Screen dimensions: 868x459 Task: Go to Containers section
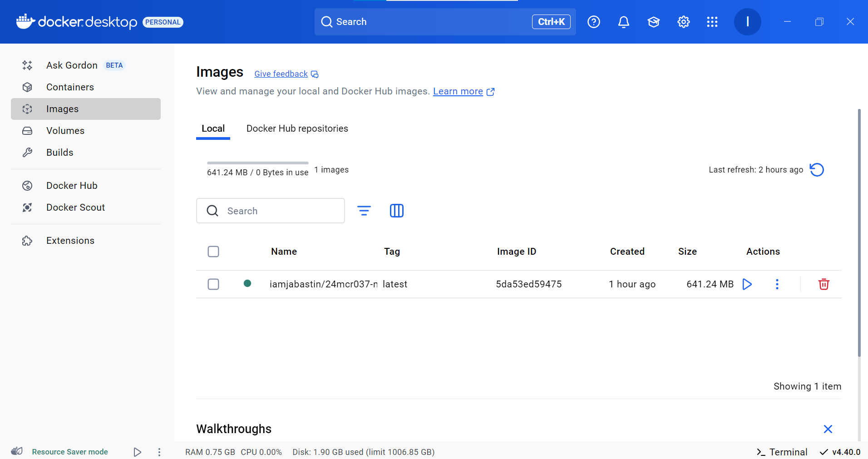85,87
